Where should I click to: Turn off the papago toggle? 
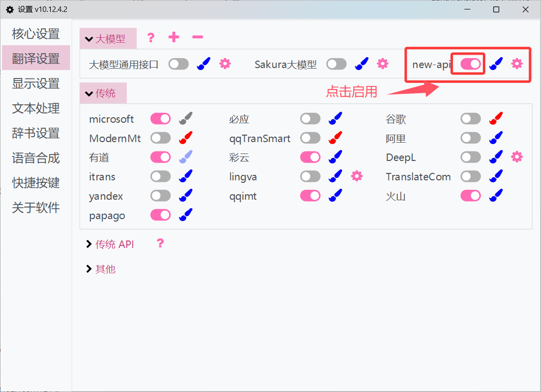point(160,215)
